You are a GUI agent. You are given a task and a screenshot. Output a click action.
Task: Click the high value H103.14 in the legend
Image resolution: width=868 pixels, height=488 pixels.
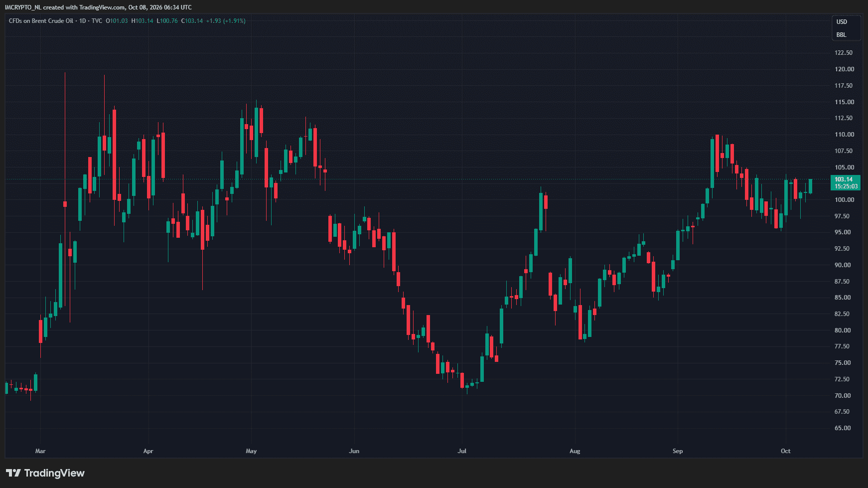click(x=143, y=21)
